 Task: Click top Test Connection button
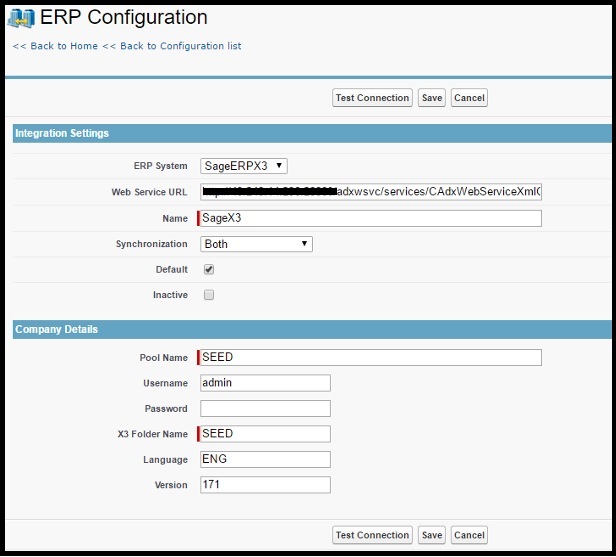click(372, 98)
